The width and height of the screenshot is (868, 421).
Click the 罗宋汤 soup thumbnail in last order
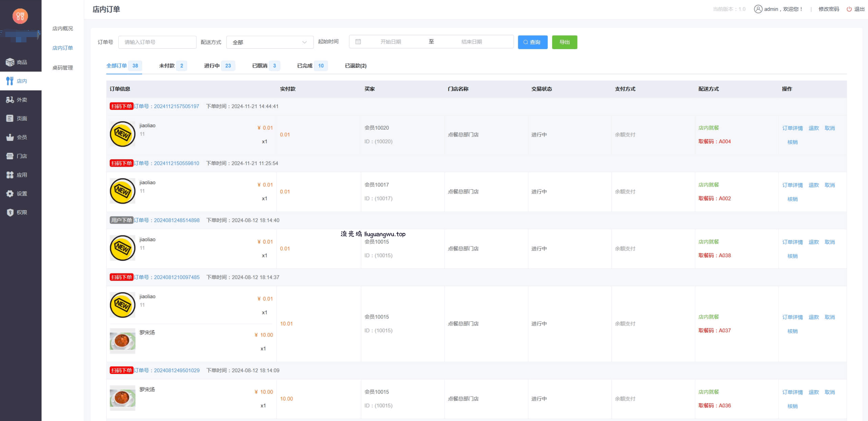[x=122, y=398]
